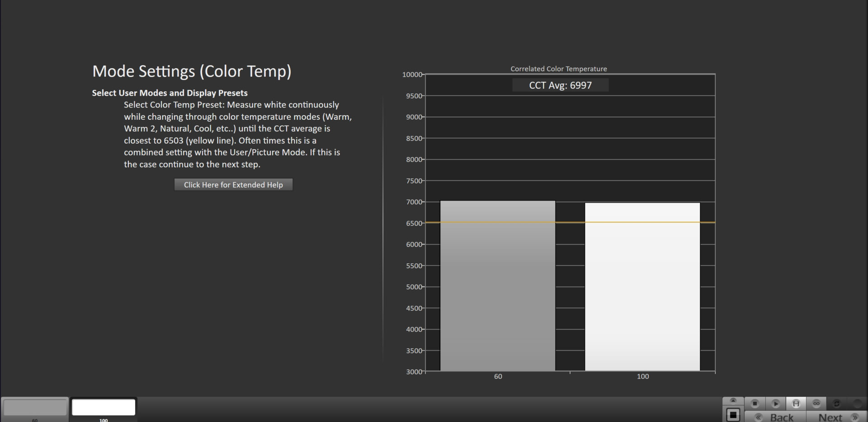Click the 6500 y-axis label

(x=414, y=223)
